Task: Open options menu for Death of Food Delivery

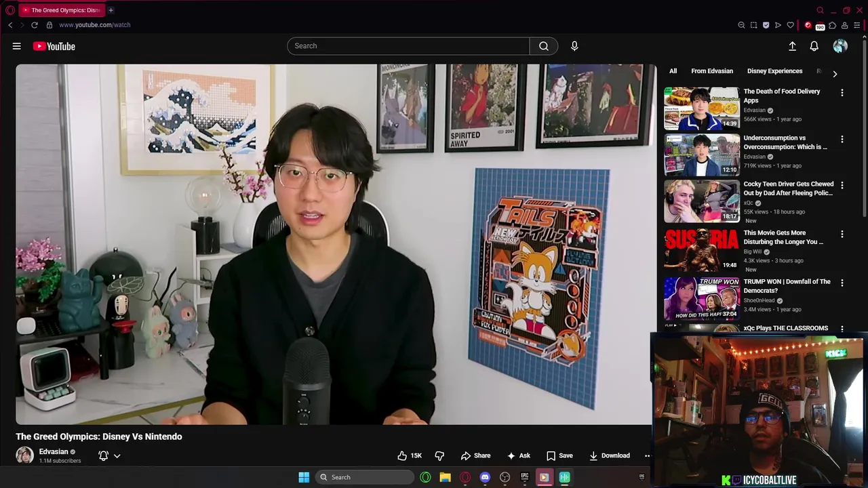Action: pos(842,93)
